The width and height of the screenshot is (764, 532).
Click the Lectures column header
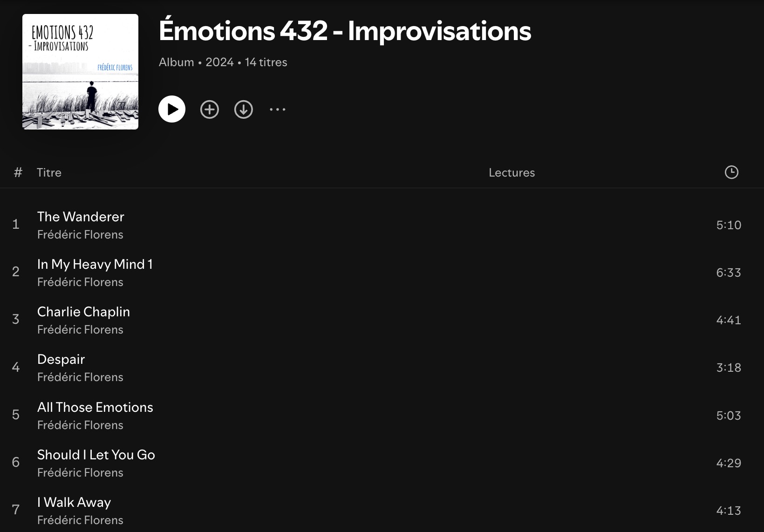[x=512, y=172]
